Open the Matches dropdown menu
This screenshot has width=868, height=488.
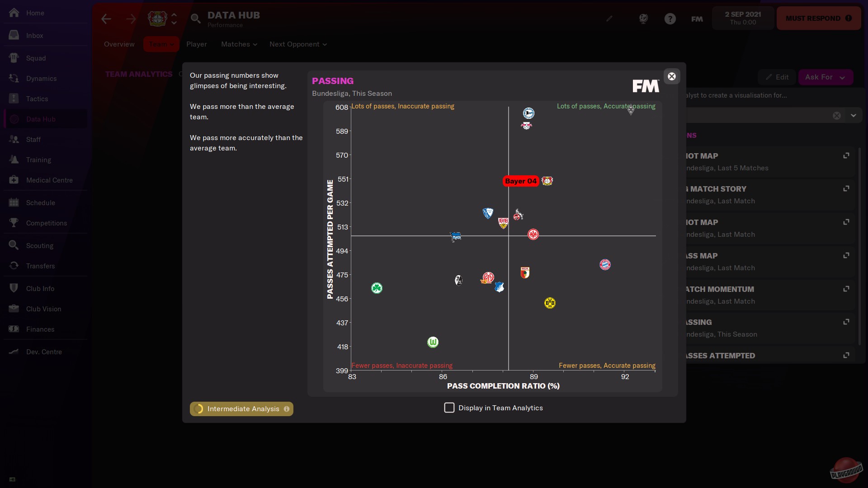[x=239, y=44]
